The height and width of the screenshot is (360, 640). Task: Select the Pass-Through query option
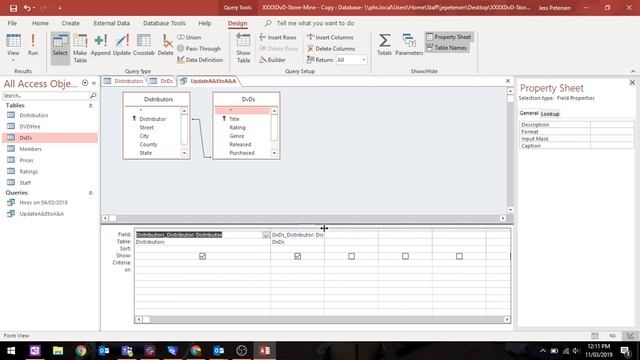tap(199, 49)
